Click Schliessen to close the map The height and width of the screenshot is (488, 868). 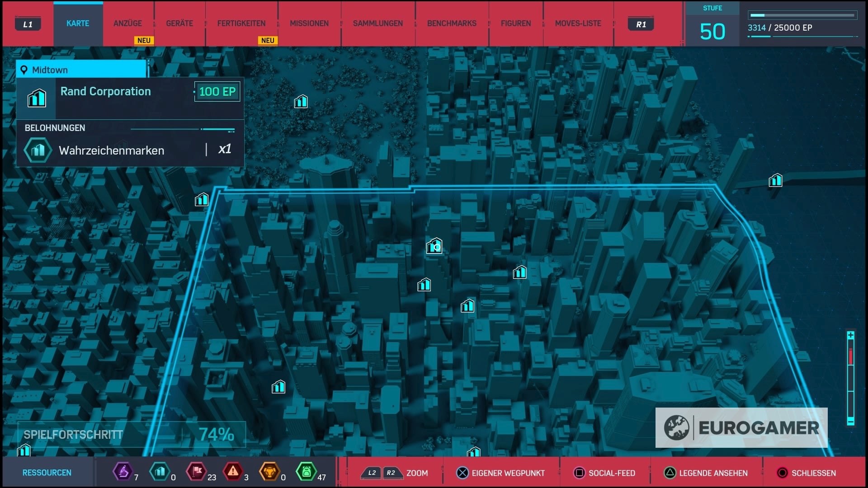point(807,473)
